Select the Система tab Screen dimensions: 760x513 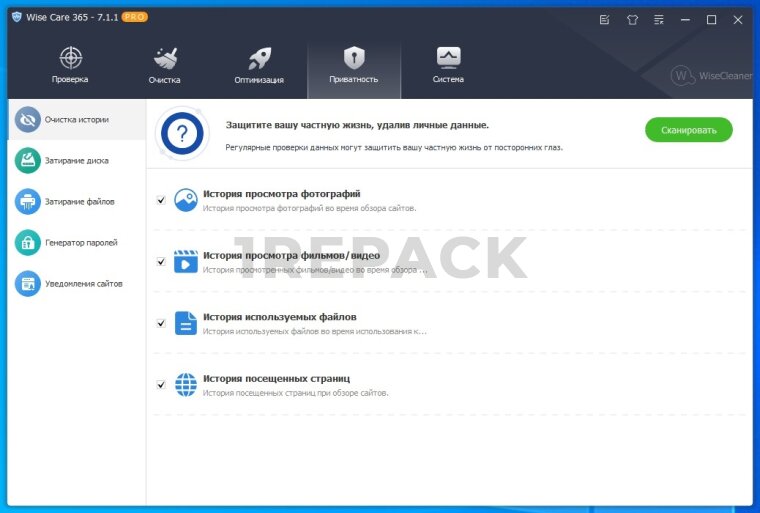click(448, 66)
